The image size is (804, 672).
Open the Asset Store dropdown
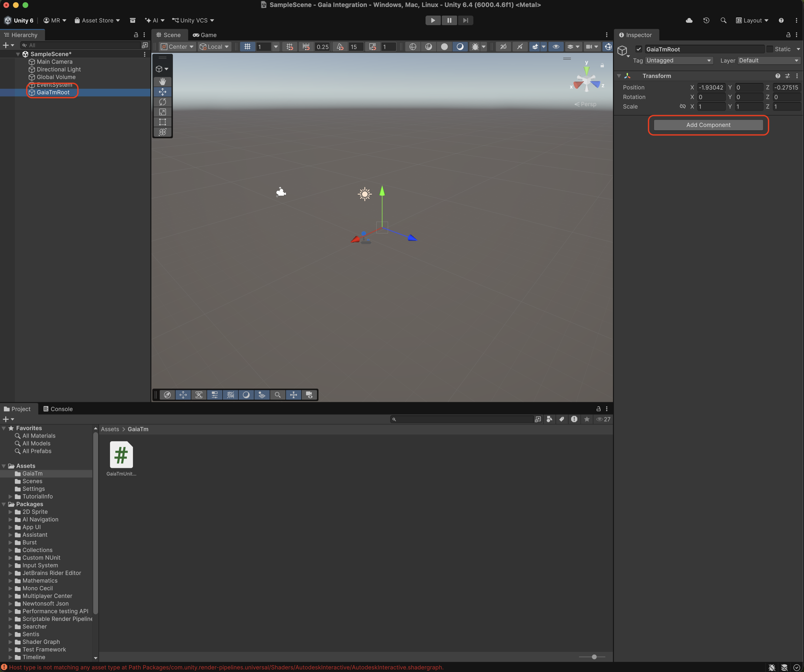click(97, 20)
